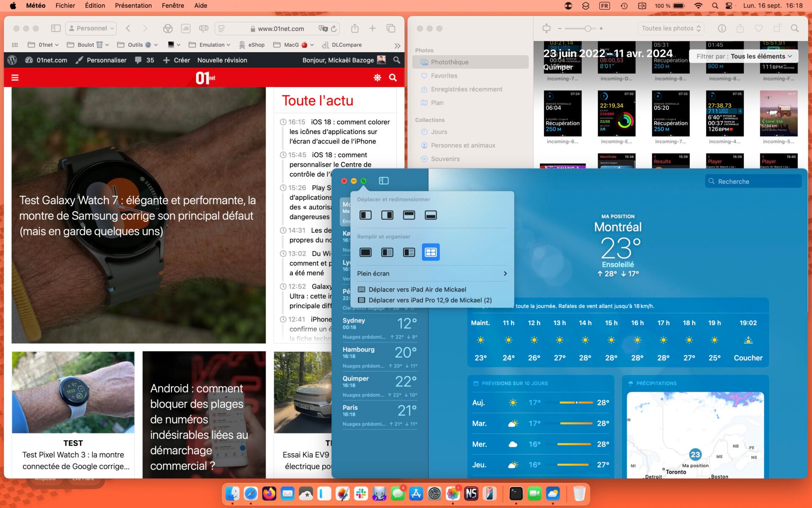Expand the Plein écran submenu arrow

pyautogui.click(x=504, y=273)
